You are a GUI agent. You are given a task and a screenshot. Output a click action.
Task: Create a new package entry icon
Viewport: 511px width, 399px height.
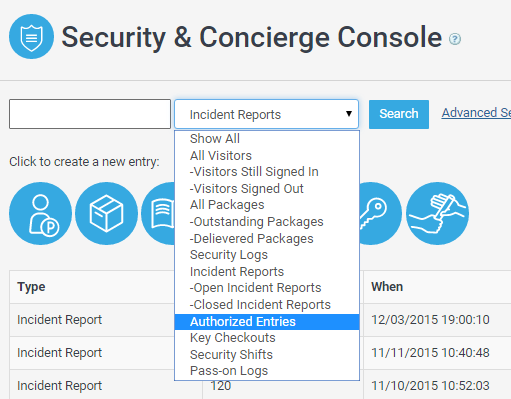[106, 213]
